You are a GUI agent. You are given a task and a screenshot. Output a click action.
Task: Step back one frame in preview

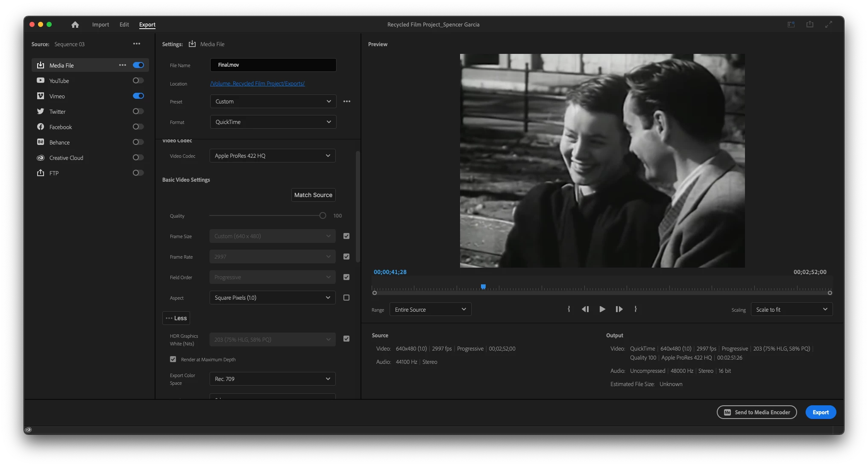point(585,309)
